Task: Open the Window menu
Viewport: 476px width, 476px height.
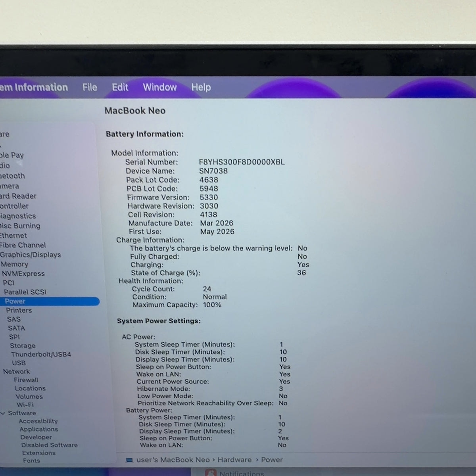Action: tap(159, 87)
